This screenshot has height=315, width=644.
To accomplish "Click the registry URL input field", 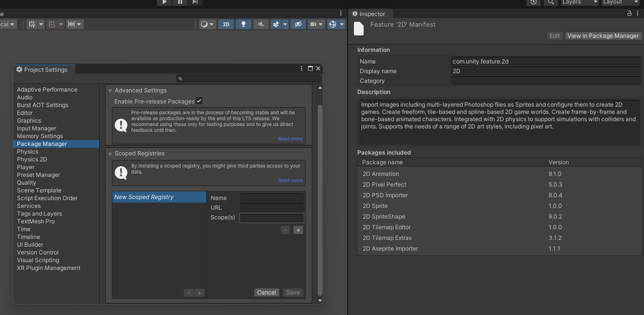I will [272, 207].
